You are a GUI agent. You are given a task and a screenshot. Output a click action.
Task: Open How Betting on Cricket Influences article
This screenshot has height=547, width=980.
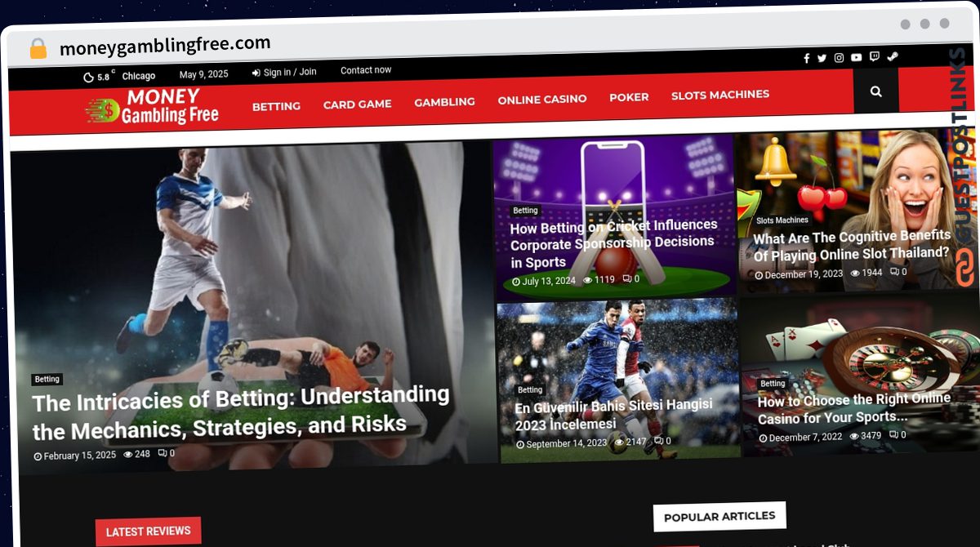(x=614, y=243)
